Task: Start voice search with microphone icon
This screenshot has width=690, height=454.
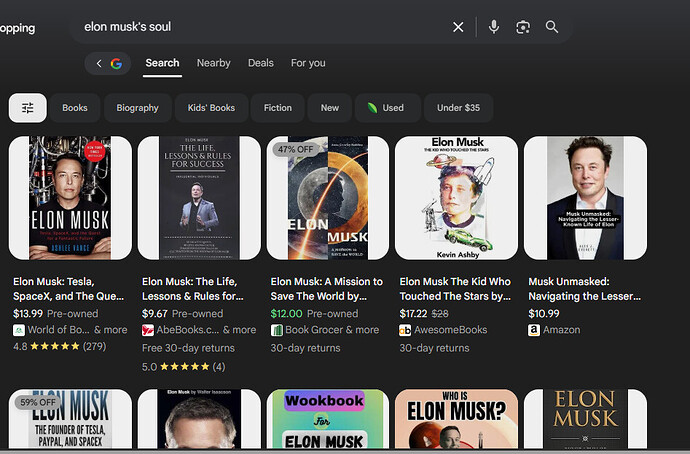Action: coord(494,27)
